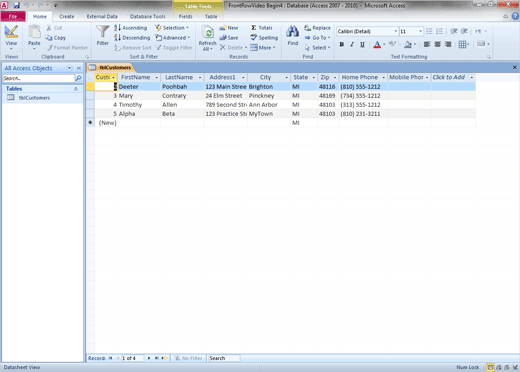
Task: Sort Ascending A to Z
Action: pyautogui.click(x=130, y=28)
